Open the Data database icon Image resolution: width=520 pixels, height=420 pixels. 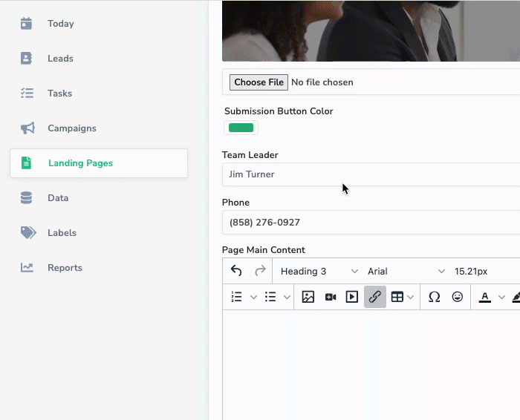pos(26,197)
